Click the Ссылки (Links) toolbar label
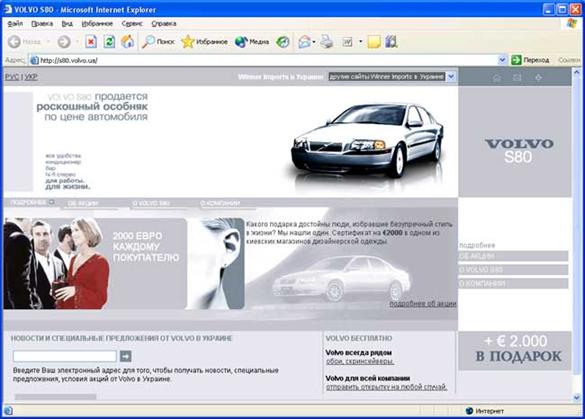Viewport: 585px width, 419px height. 569,60
